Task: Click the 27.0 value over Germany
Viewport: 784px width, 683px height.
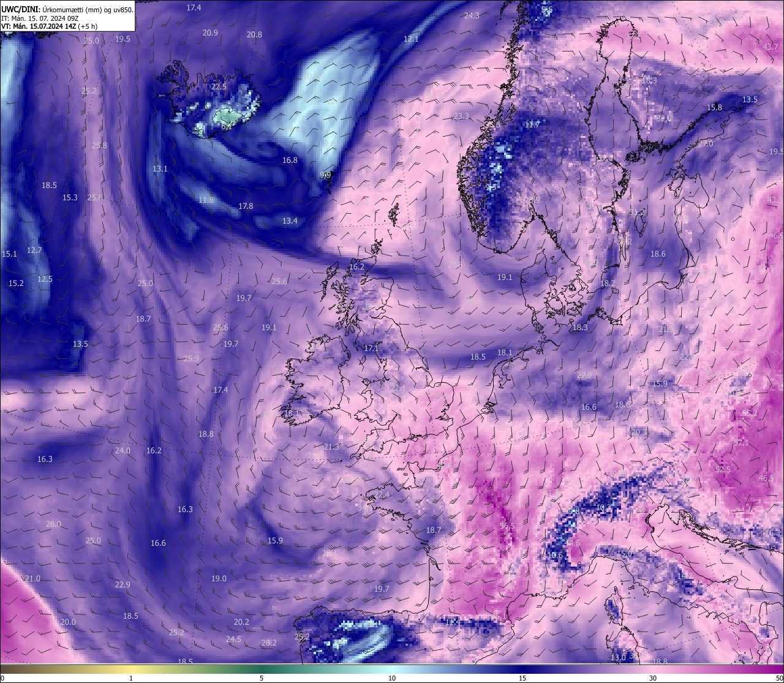Action: click(584, 375)
